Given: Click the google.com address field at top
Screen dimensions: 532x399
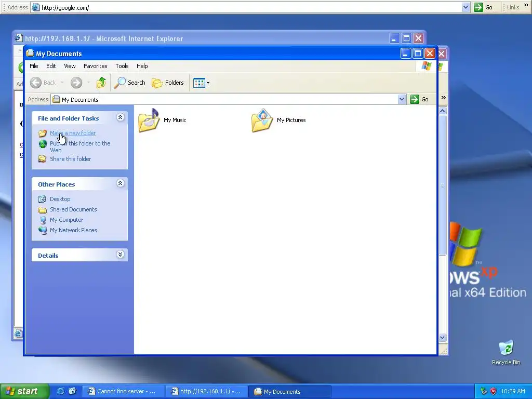Looking at the screenshot, I should click(x=250, y=7).
